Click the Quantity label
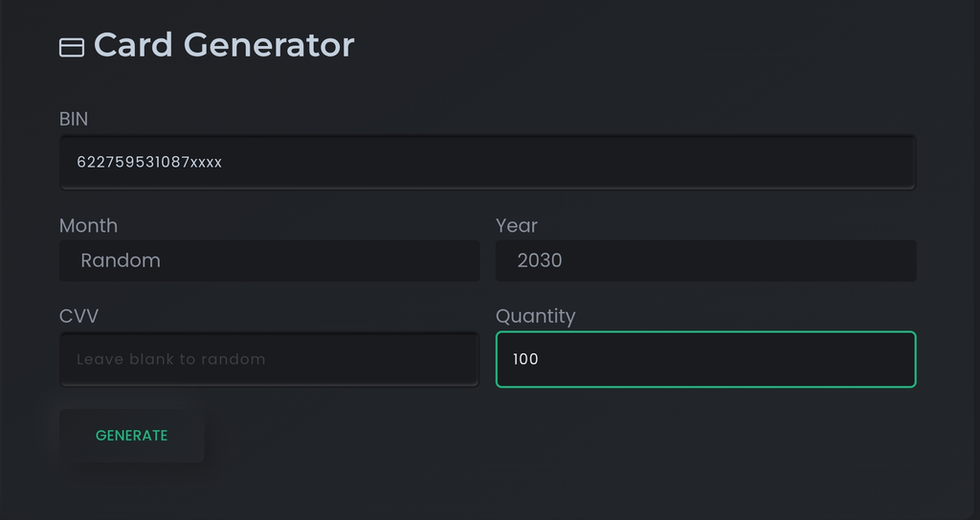The image size is (980, 520). point(536,316)
